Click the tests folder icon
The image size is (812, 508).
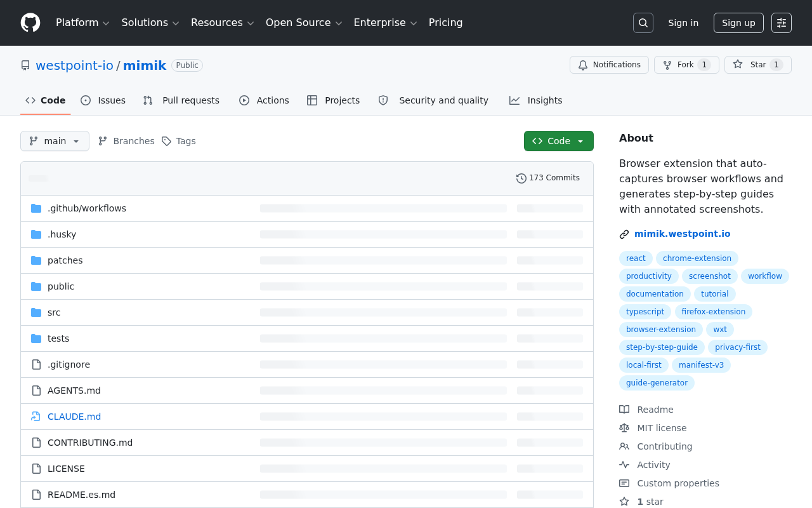pyautogui.click(x=36, y=338)
